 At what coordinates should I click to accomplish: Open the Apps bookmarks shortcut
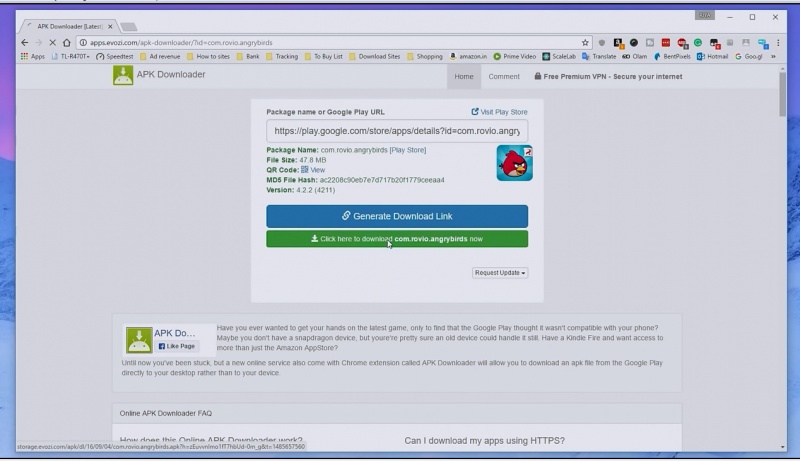click(33, 57)
